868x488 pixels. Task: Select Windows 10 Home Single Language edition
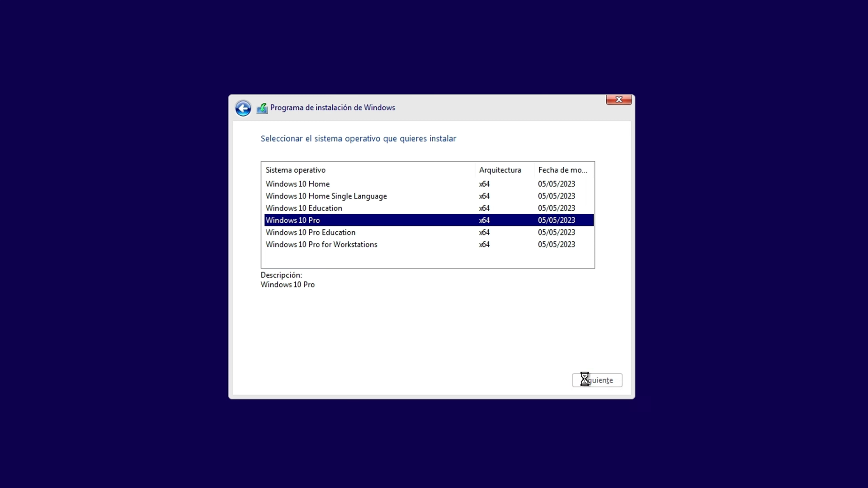[326, 196]
